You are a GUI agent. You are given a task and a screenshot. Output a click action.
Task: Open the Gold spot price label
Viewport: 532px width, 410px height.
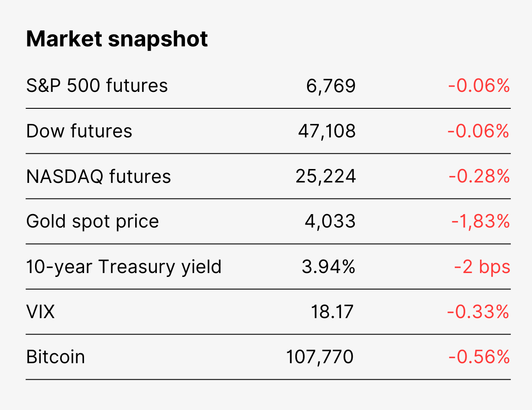(93, 222)
